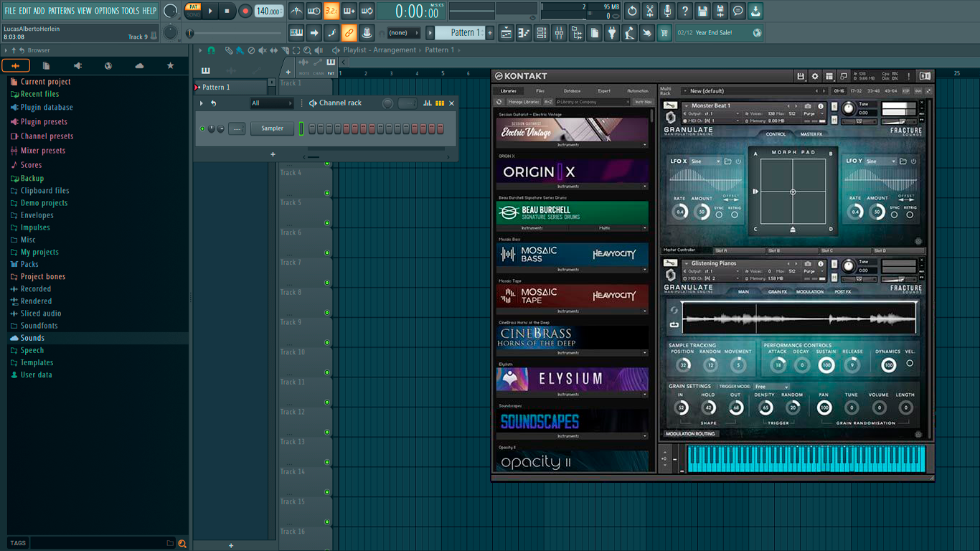Screen dimensions: 980x551
Task: Open Kontakt settings gear icon
Action: click(x=815, y=76)
